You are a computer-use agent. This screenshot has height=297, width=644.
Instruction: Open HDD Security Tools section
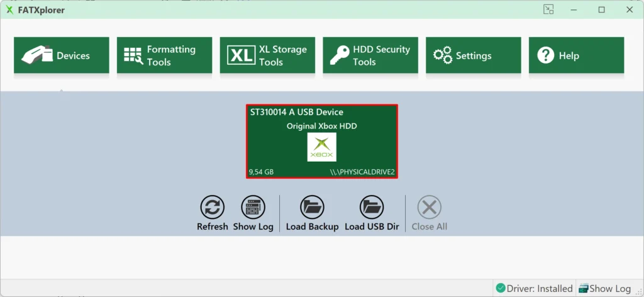click(370, 55)
